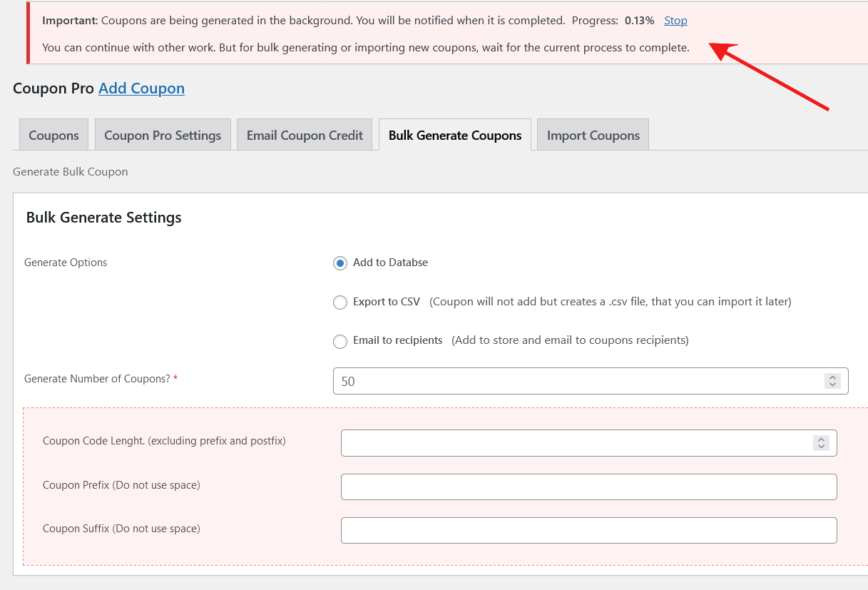
Task: Click the Bulk Generate Settings heading
Action: (x=104, y=218)
